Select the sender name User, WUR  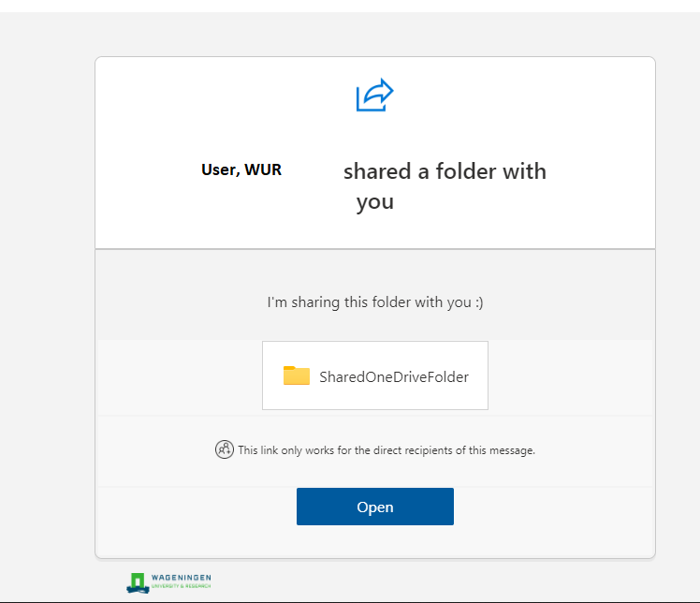(x=241, y=170)
